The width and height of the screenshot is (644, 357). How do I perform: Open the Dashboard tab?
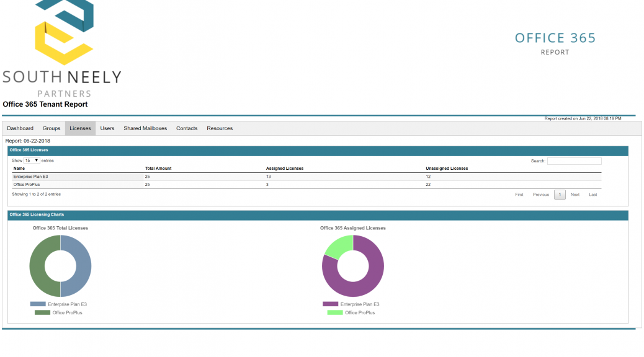(20, 128)
